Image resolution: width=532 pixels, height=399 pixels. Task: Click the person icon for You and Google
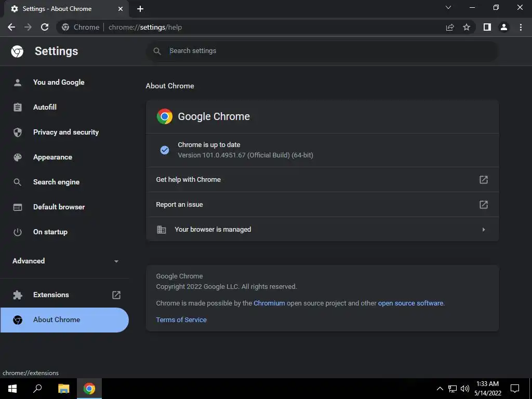click(18, 83)
